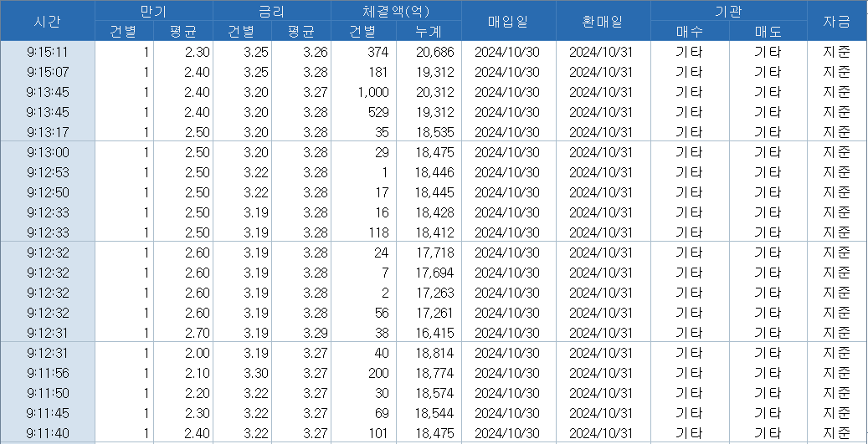Image resolution: width=868 pixels, height=444 pixels.
Task: Click the 3.30 rate in the 9:11:56 row
Action: 256,373
